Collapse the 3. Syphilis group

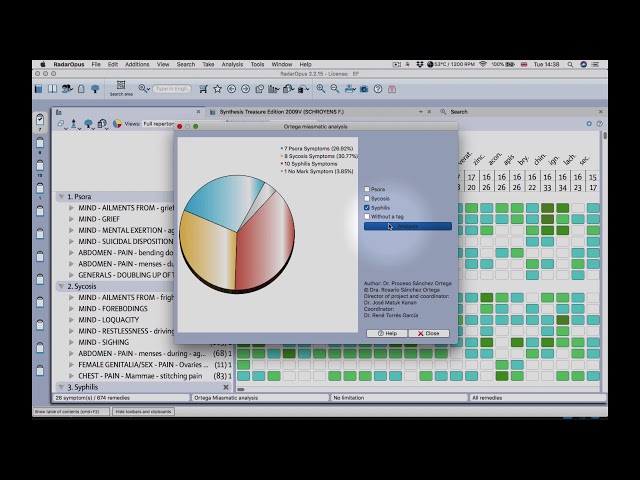coord(61,387)
